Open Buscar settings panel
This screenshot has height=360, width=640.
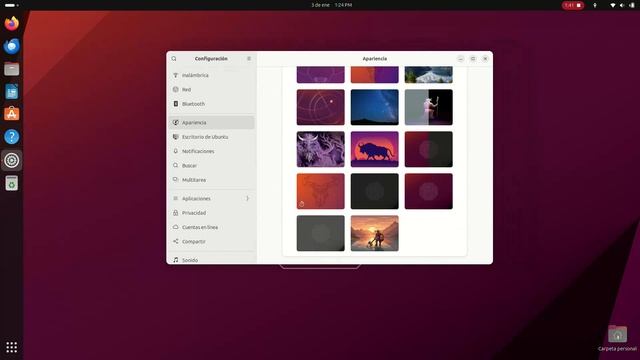[x=211, y=165]
